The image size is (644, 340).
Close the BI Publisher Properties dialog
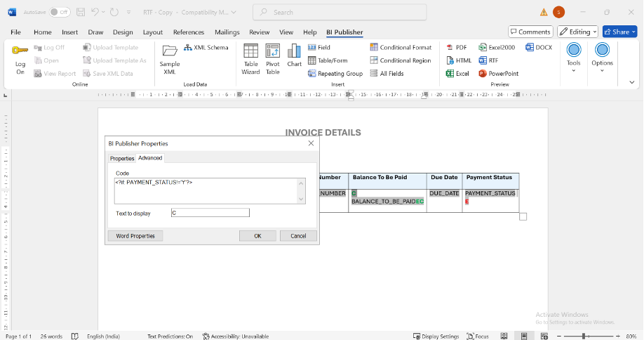click(x=311, y=143)
